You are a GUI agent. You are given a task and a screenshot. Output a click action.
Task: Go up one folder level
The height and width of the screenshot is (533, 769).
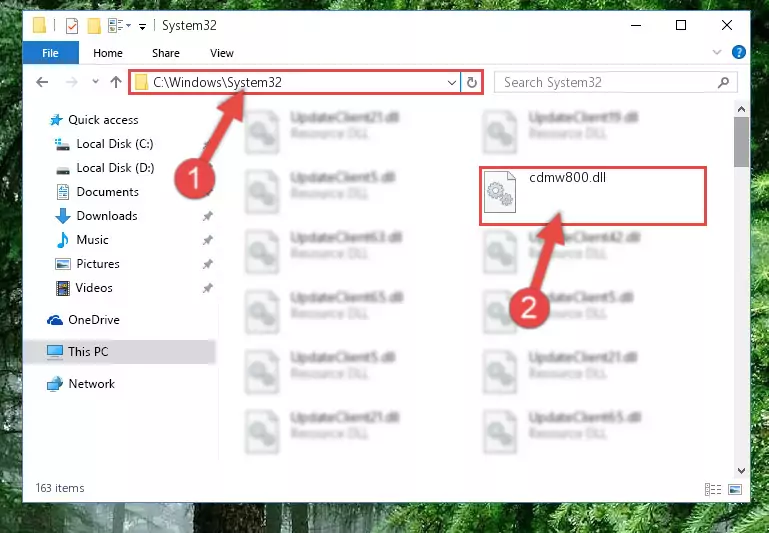[116, 82]
